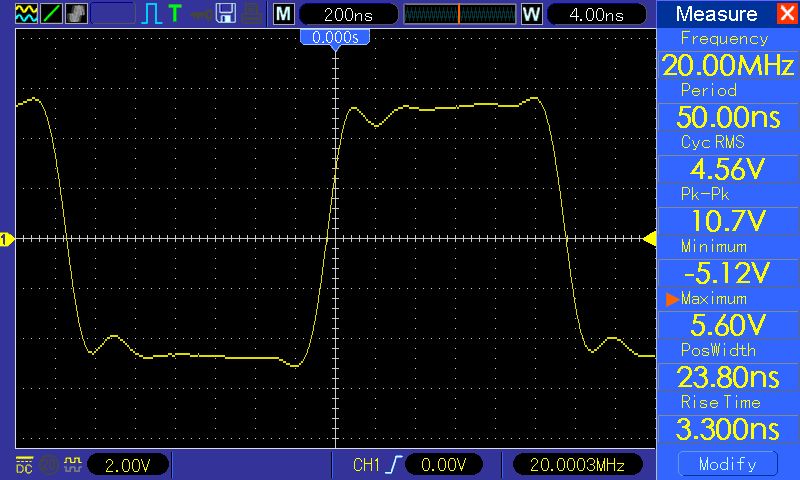
Task: Select the Maximum 5.60V measurement
Action: pyautogui.click(x=728, y=315)
